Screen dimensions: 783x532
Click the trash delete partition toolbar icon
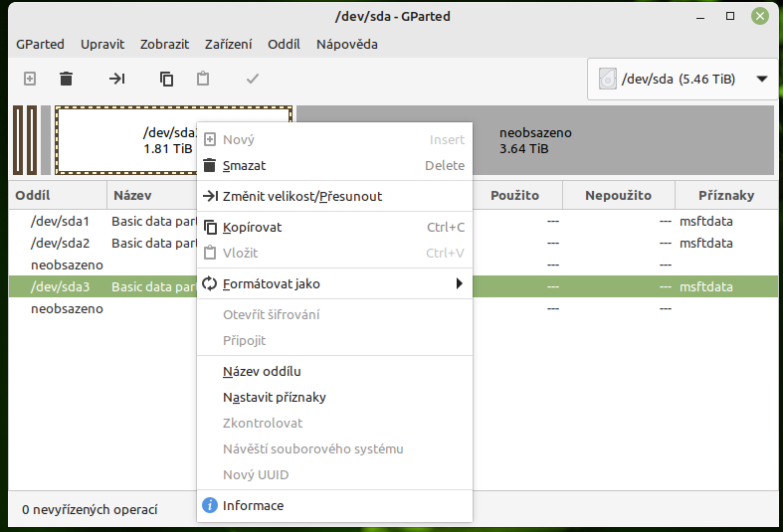click(x=66, y=79)
